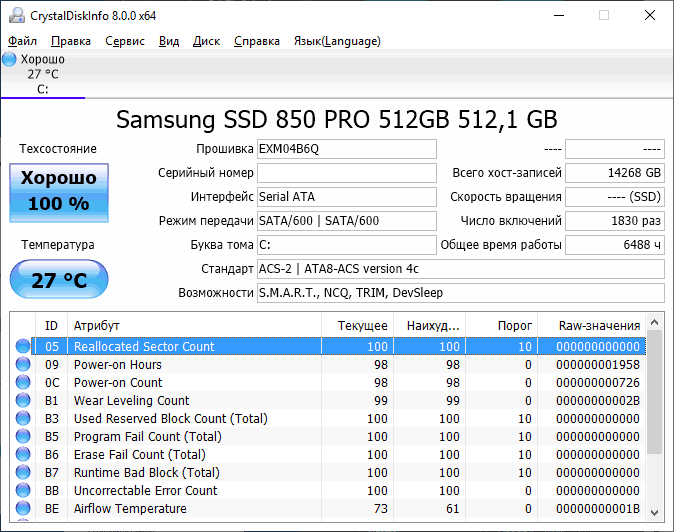Click raw value 00000000002B
The image size is (674, 532).
[598, 401]
